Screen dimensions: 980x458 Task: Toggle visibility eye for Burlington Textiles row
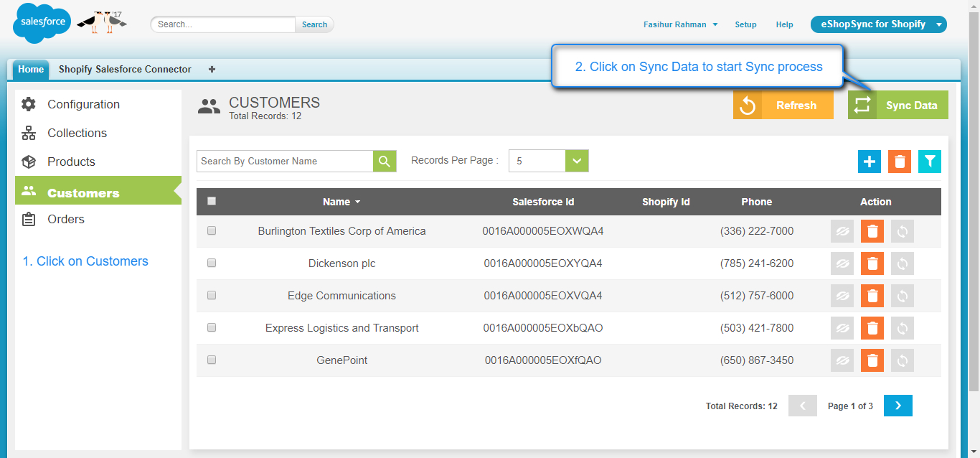(842, 231)
